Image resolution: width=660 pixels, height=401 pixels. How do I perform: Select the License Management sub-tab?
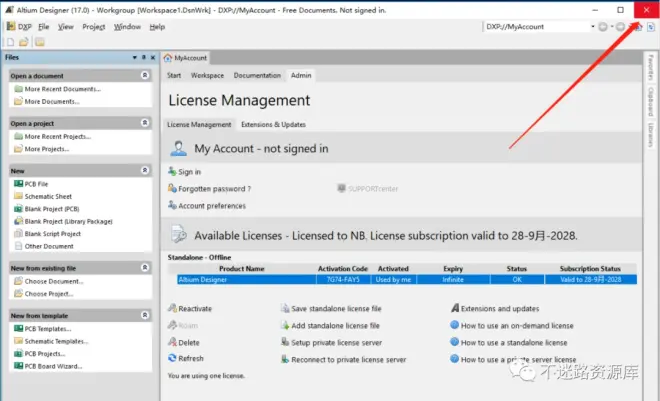[199, 125]
